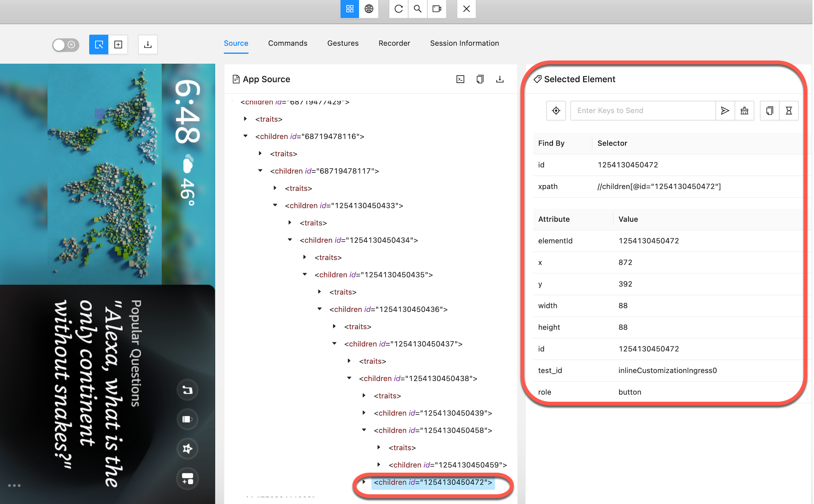Switch to the Recorder tab
Viewport: 814px width, 504px height.
click(x=394, y=43)
